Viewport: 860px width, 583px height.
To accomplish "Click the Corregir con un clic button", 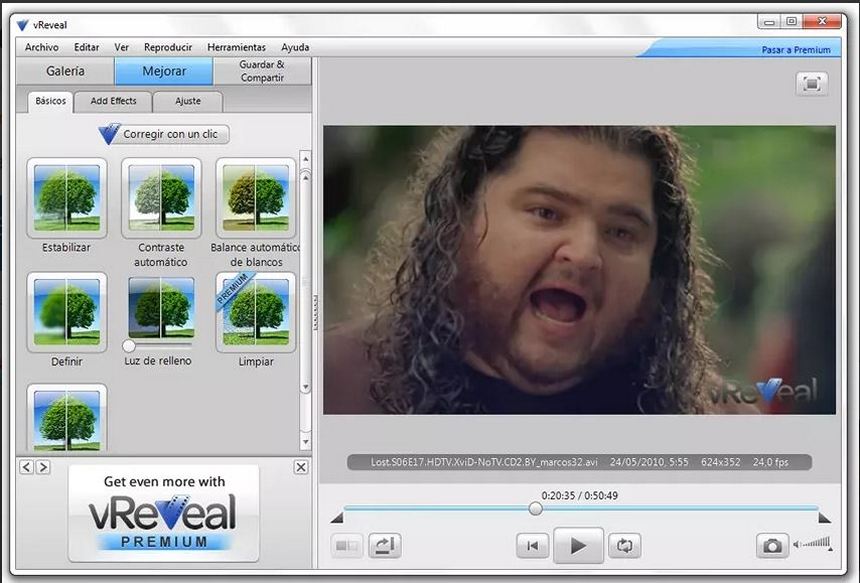I will coord(164,134).
